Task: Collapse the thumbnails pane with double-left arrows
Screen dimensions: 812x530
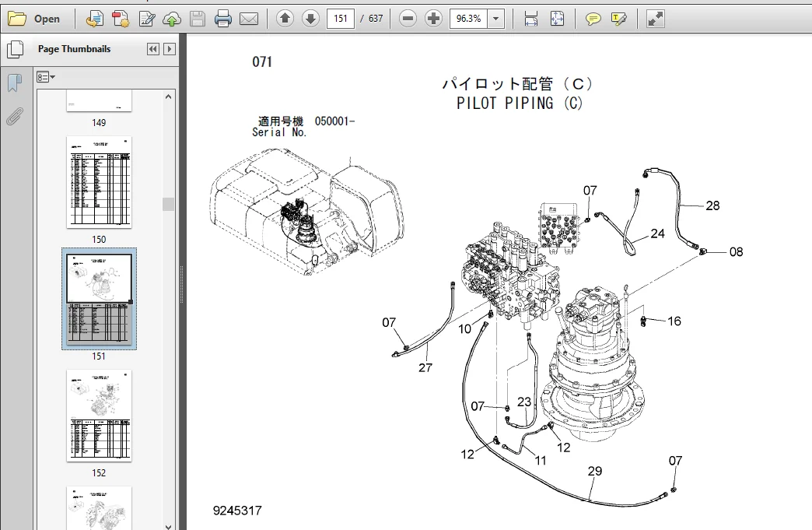Action: tap(152, 49)
